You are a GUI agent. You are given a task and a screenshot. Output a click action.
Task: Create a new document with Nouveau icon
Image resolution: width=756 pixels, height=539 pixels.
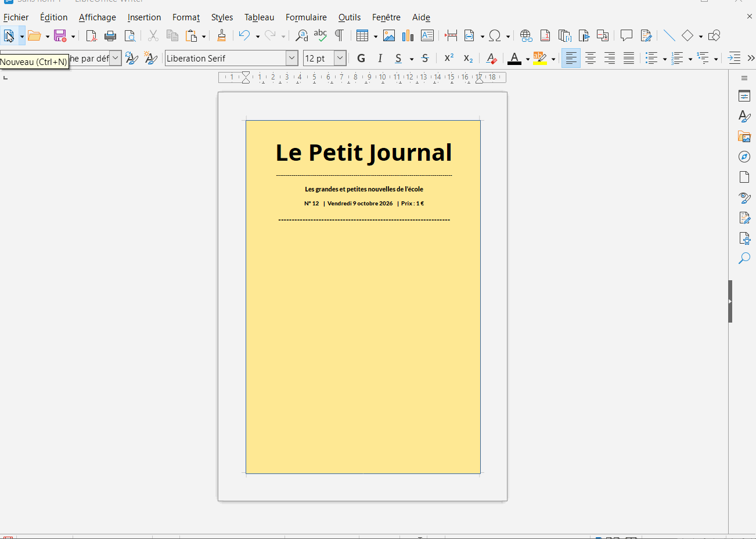(x=9, y=36)
